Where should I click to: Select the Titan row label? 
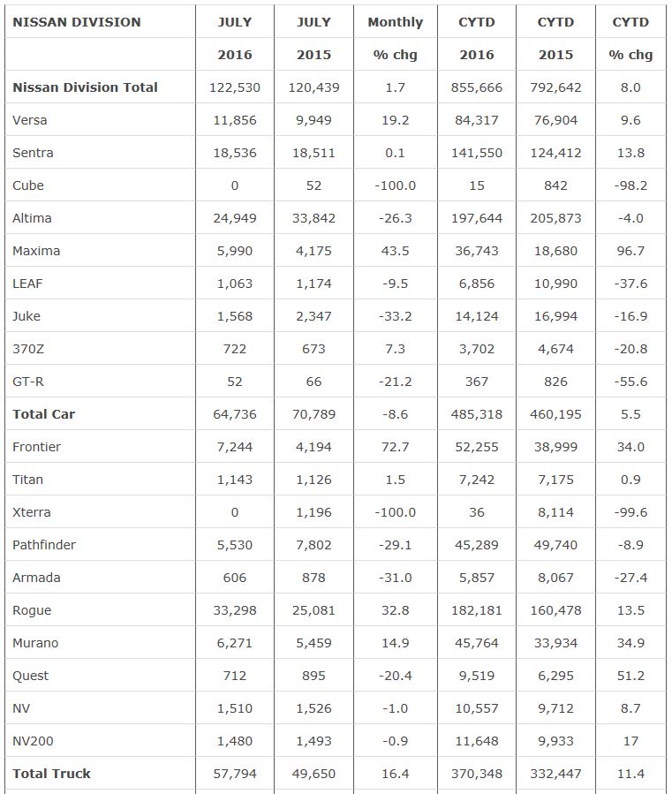(x=28, y=480)
